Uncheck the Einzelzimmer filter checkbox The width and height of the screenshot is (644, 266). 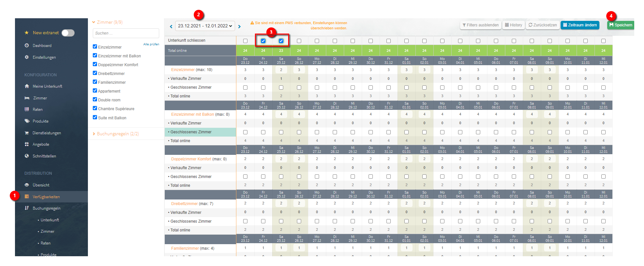click(95, 47)
